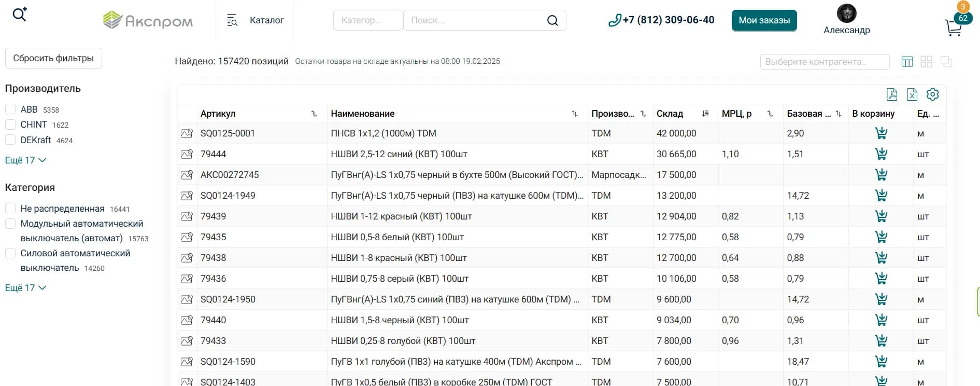
Task: Check the DEKraft manufacturer filter
Action: click(10, 140)
